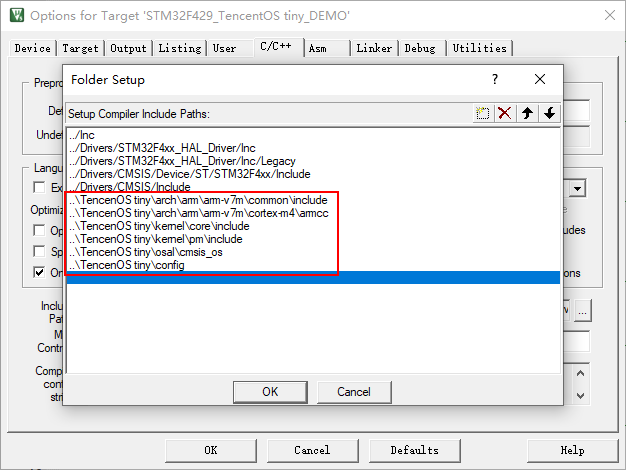Close the Options for Target window
The width and height of the screenshot is (626, 470).
(x=610, y=15)
